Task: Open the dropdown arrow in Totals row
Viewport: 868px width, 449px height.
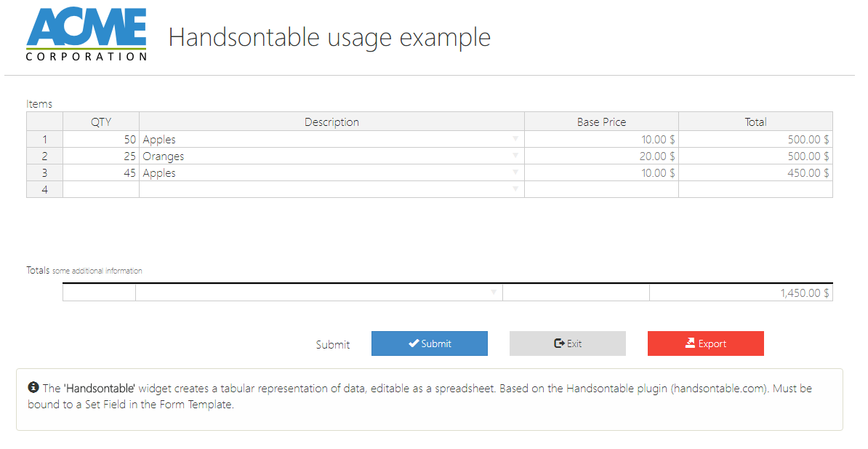Action: pyautogui.click(x=494, y=293)
